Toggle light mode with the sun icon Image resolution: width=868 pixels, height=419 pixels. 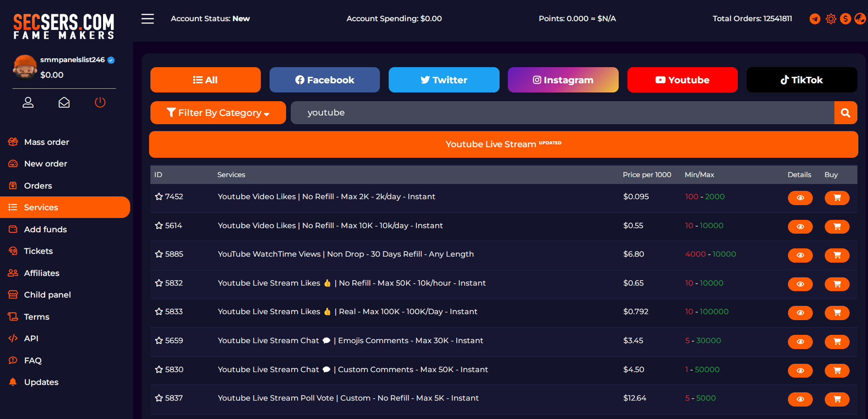click(x=830, y=19)
